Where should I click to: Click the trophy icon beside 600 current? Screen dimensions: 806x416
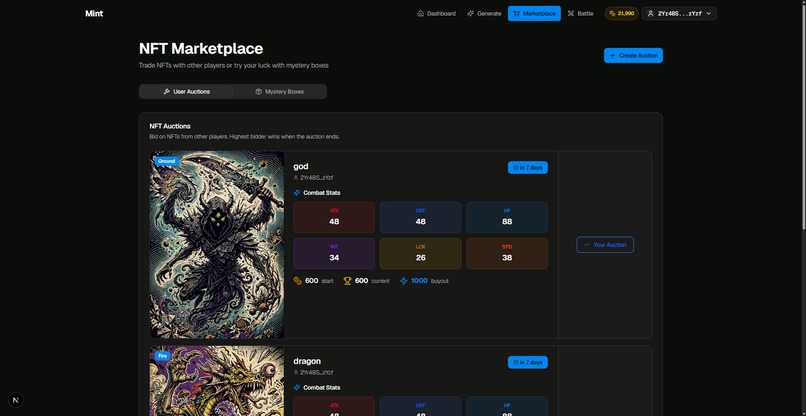coord(347,281)
